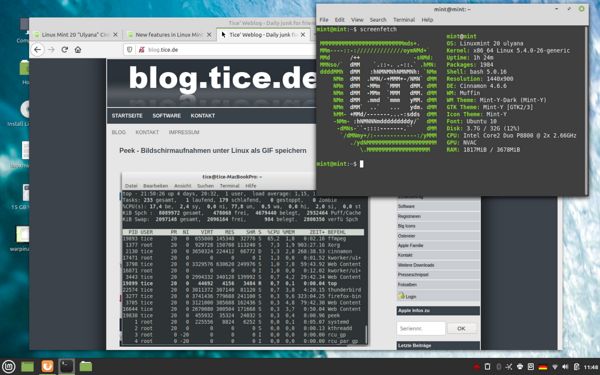Open the clock showing 11:48
600x375 pixels.
592,367
